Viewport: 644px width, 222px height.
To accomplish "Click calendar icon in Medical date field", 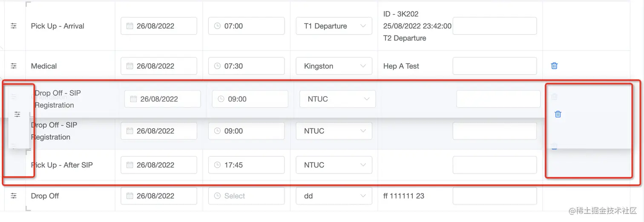I will 130,66.
